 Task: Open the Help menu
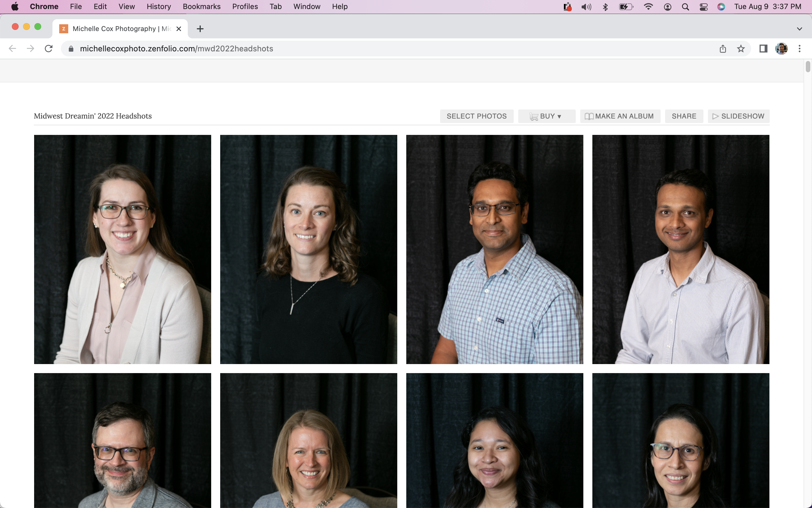click(x=339, y=7)
